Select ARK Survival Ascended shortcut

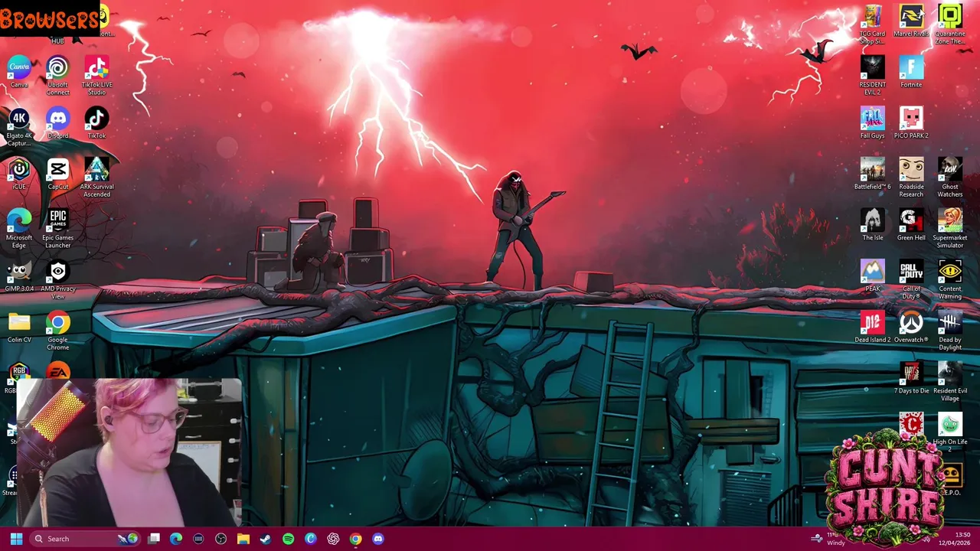pos(96,178)
